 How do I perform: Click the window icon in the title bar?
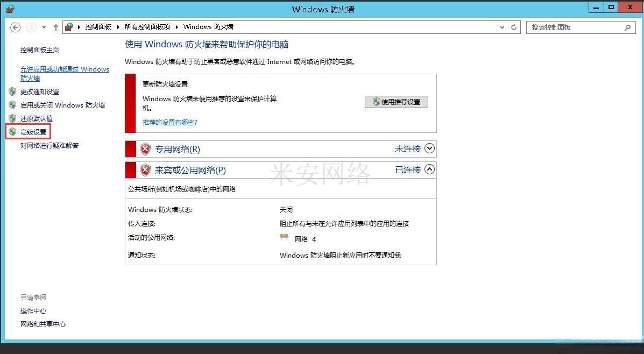(10, 9)
